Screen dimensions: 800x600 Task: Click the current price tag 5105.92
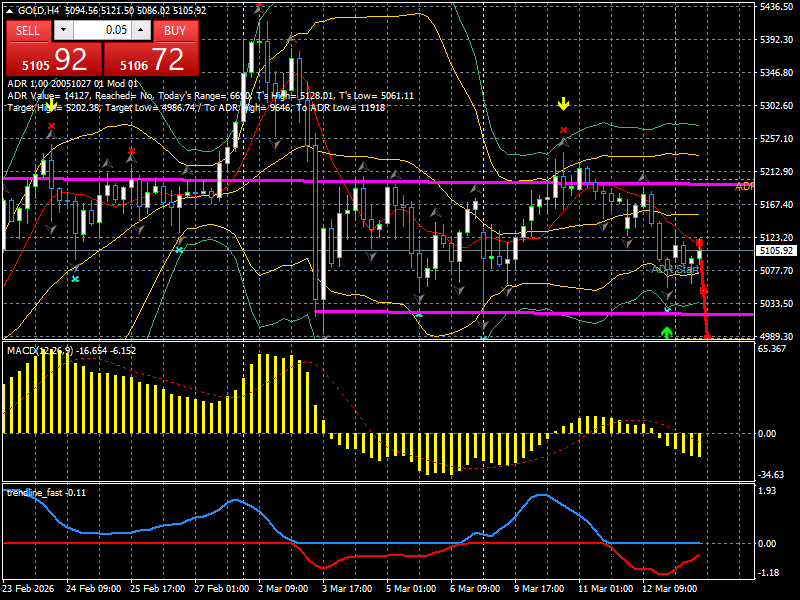click(x=776, y=251)
